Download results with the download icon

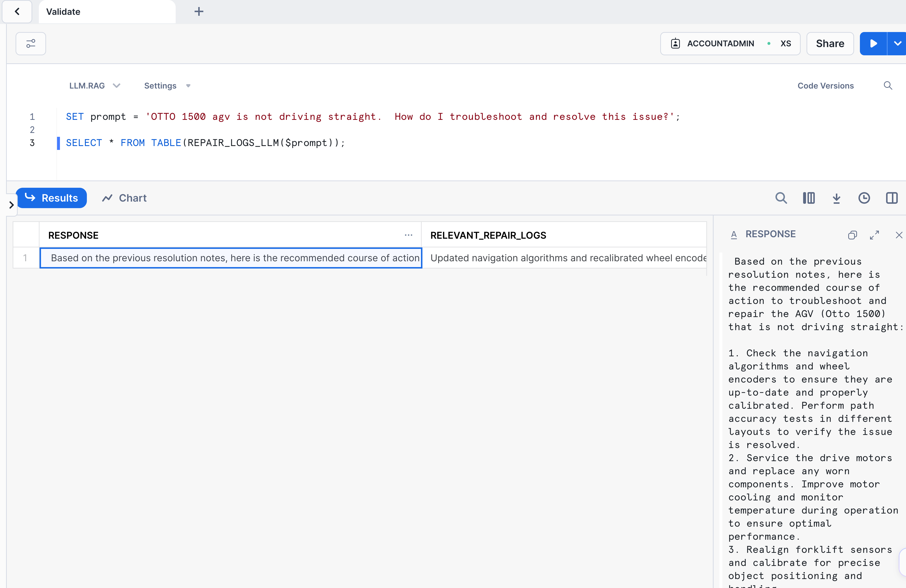[x=836, y=198]
